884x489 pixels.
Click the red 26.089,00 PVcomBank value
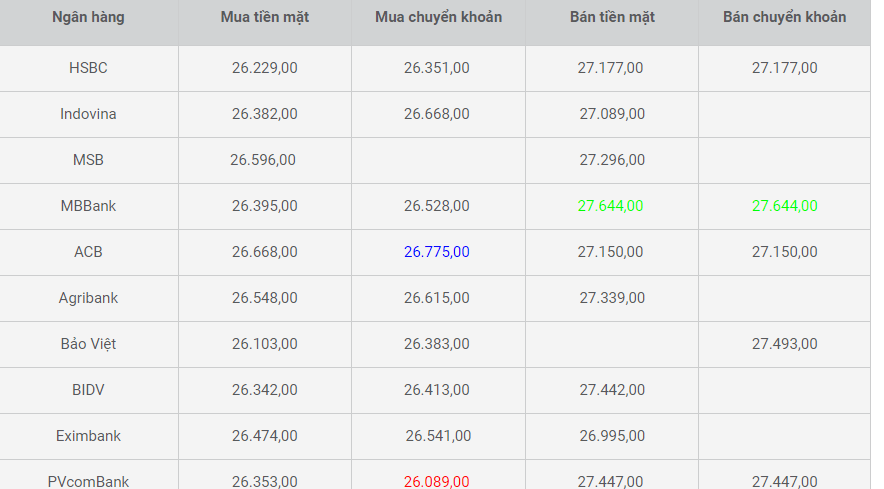pos(437,481)
